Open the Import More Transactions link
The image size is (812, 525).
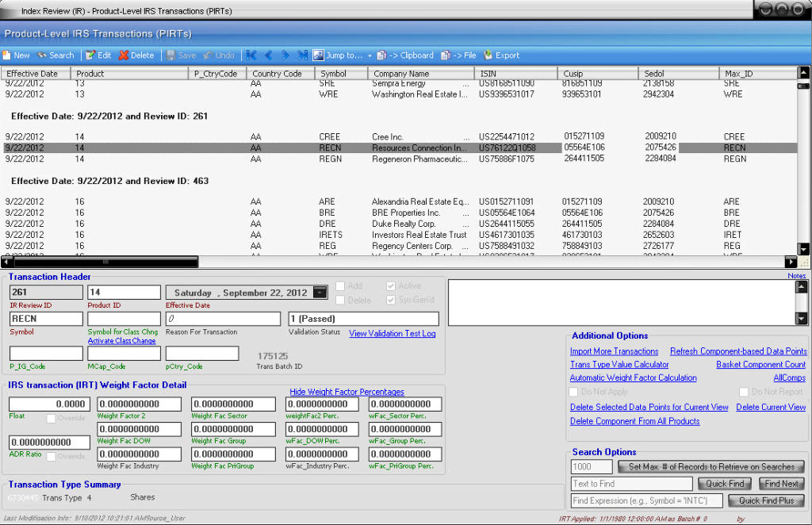(615, 351)
